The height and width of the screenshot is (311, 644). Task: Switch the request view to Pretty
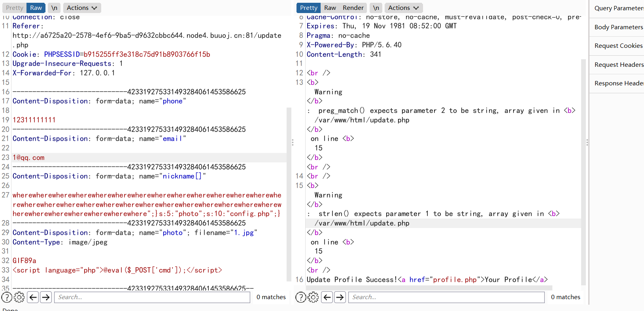tap(15, 8)
